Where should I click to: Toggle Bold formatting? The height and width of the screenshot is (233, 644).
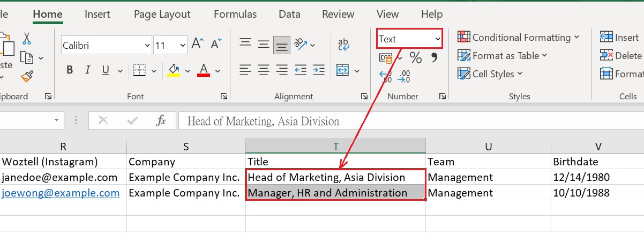[x=70, y=70]
